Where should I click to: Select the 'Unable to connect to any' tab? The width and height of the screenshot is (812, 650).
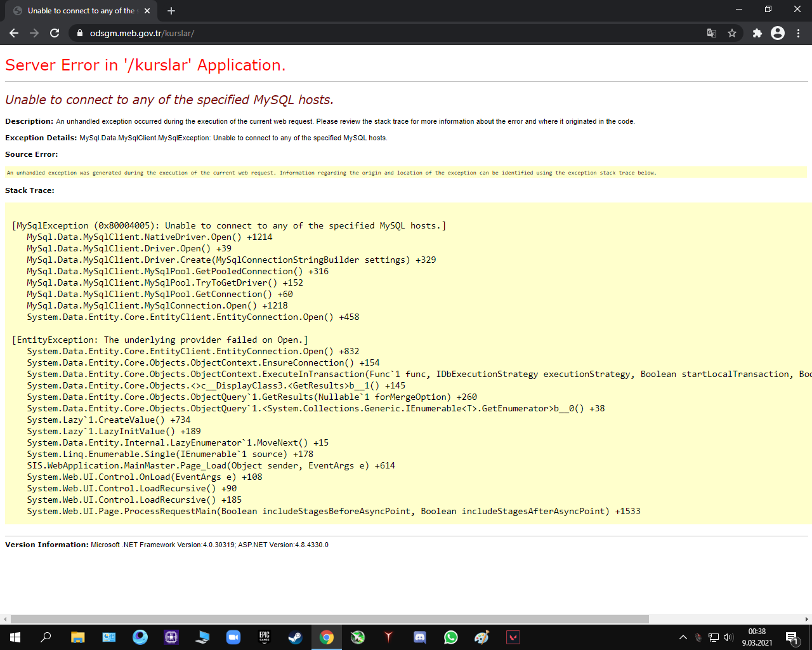(81, 11)
